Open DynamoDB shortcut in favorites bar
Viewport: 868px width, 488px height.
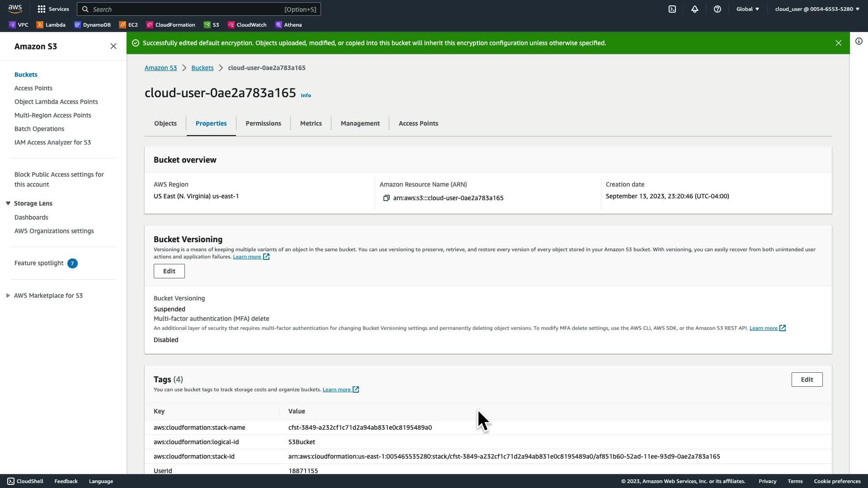click(x=92, y=25)
